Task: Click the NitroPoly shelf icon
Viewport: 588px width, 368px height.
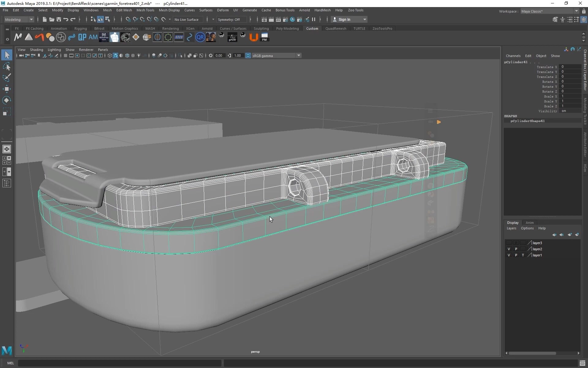Action: pyautogui.click(x=104, y=37)
